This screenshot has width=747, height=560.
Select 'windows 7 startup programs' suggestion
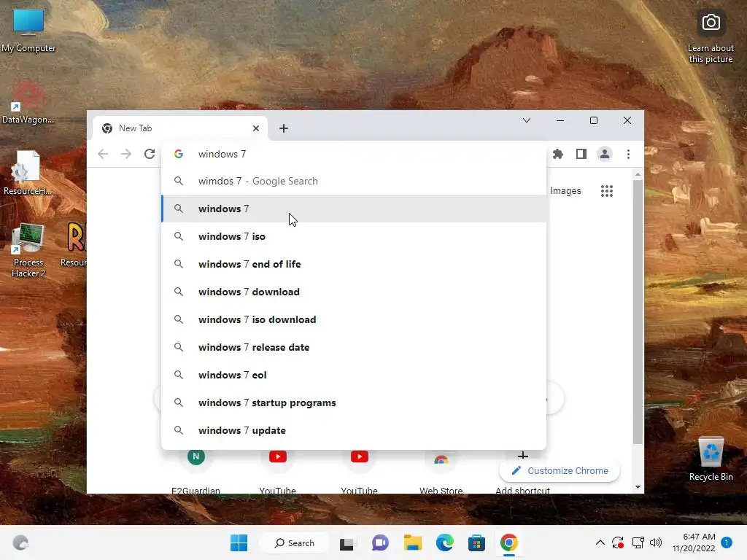coord(354,402)
